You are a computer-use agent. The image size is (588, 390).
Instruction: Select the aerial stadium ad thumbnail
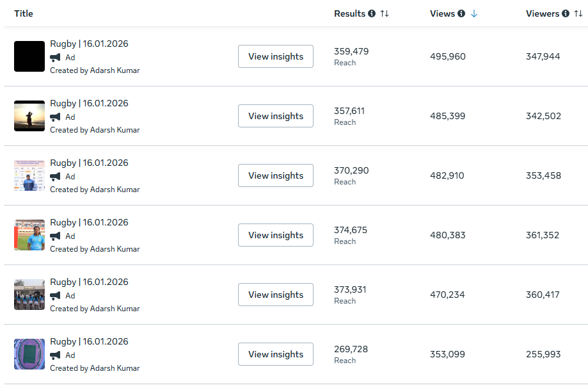click(29, 354)
